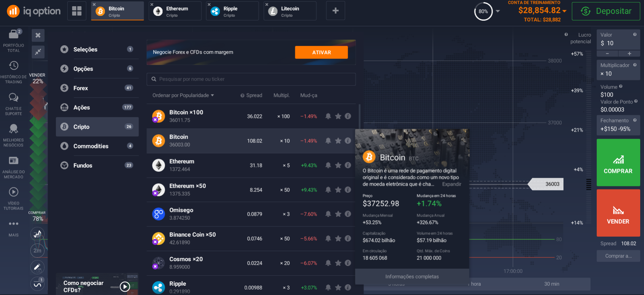
Task: Close the Bitcoin tab
Action: (94, 4)
